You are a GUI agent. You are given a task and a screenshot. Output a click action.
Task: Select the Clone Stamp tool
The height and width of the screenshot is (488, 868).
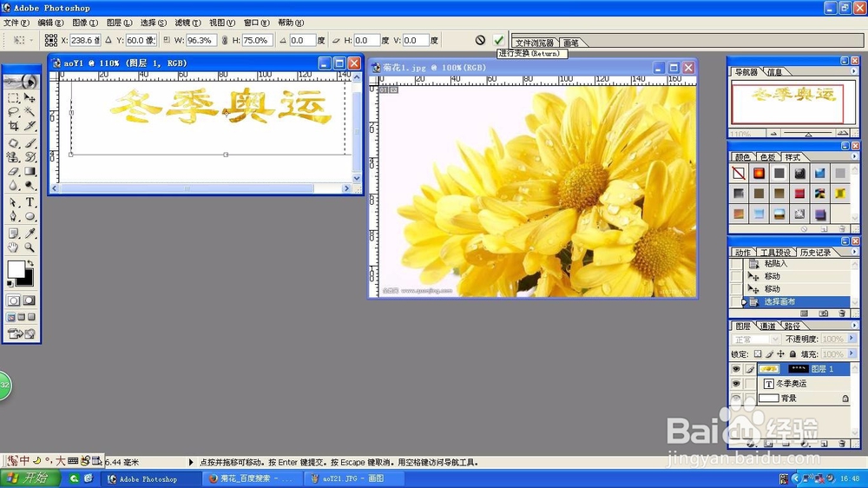click(x=14, y=157)
